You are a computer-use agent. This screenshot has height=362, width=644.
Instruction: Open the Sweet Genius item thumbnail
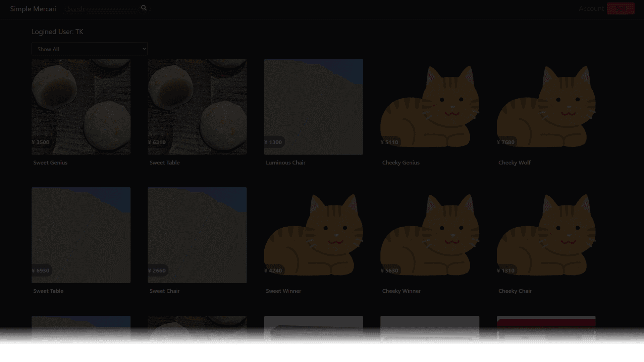point(81,107)
